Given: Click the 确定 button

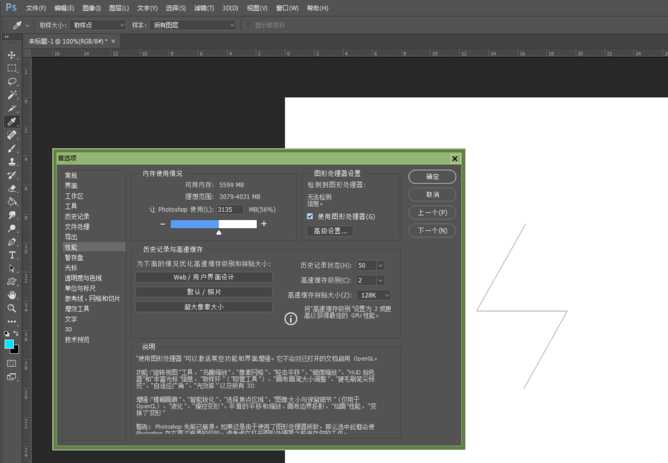Looking at the screenshot, I should [432, 177].
